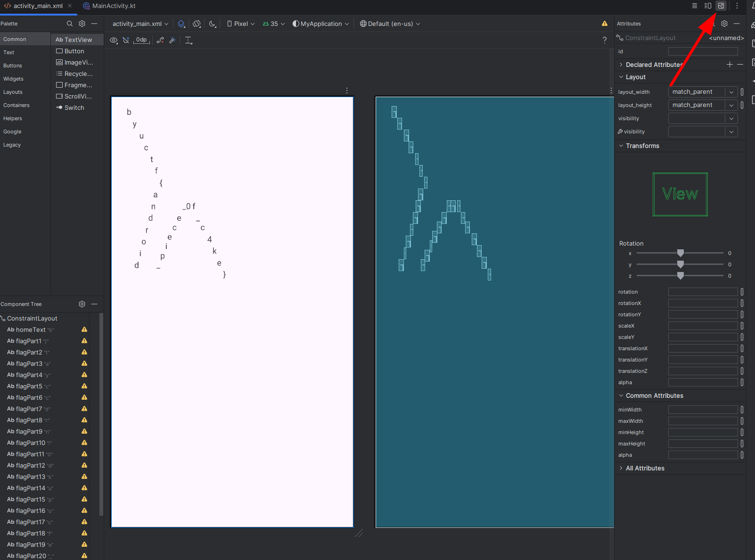755x560 pixels.
Task: Click the orientation rotate icon in toolbar
Action: [x=197, y=24]
